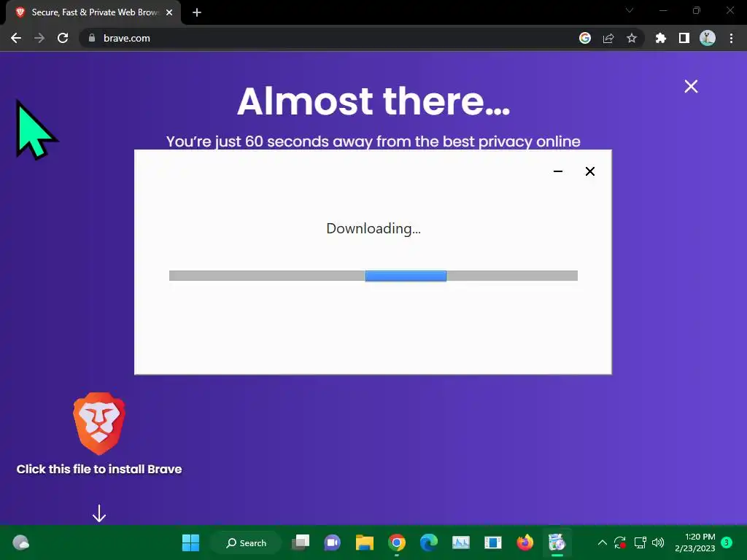Click the Brave installer taskbar icon
Screen dimensions: 747x560
point(557,542)
